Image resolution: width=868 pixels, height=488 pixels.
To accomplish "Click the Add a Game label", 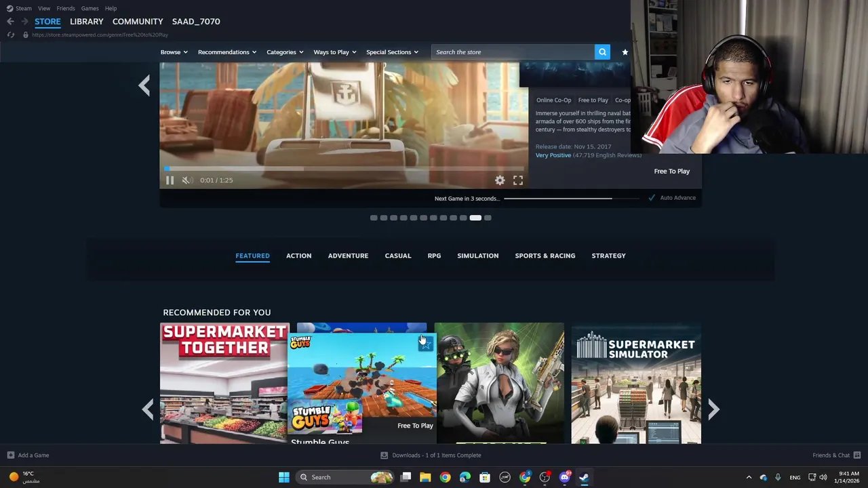I will click(x=33, y=455).
